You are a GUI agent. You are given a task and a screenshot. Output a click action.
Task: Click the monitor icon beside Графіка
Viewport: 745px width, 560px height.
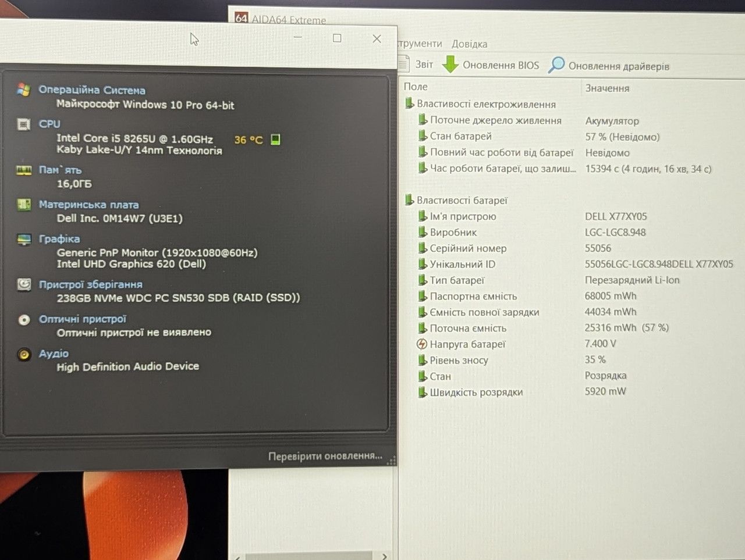click(24, 239)
